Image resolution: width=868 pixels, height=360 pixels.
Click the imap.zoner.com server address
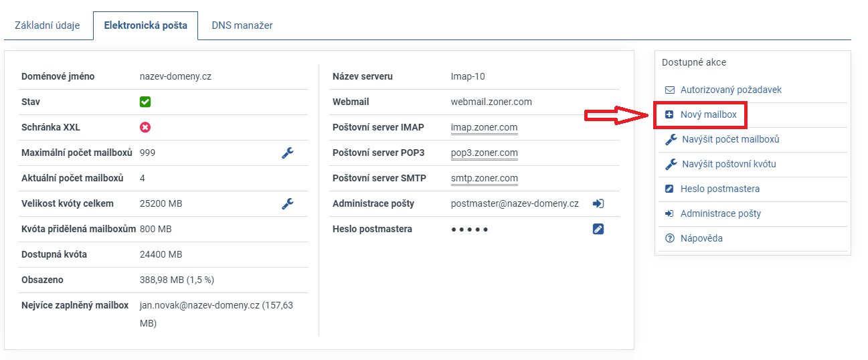484,127
